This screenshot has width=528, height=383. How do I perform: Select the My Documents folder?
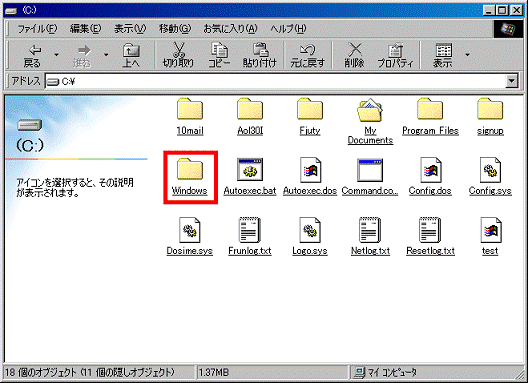[x=370, y=121]
